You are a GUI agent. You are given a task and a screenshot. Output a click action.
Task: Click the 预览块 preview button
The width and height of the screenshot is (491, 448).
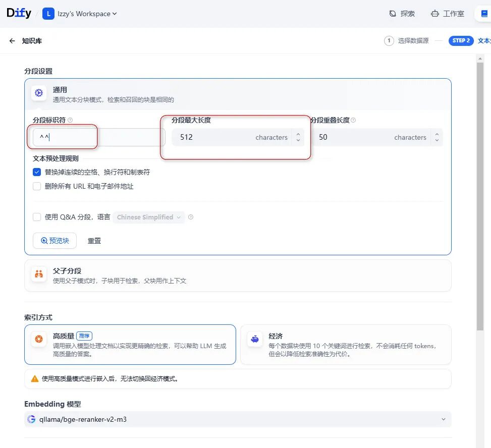point(55,241)
